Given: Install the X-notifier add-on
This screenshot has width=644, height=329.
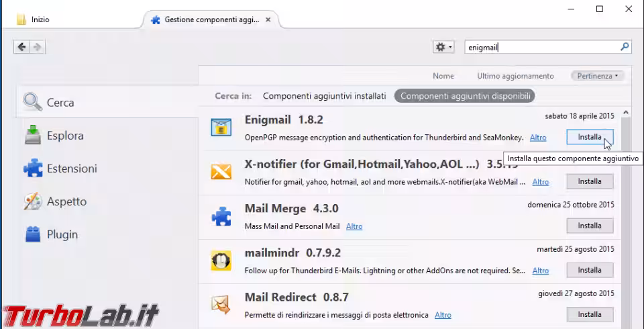Looking at the screenshot, I should 590,181.
